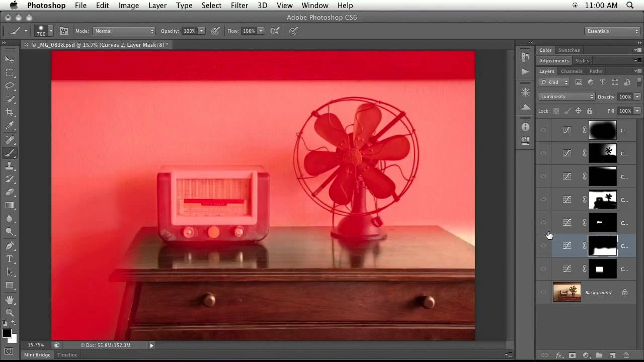644x362 pixels.
Task: Open the Actions panel play icon
Action: pyautogui.click(x=525, y=71)
